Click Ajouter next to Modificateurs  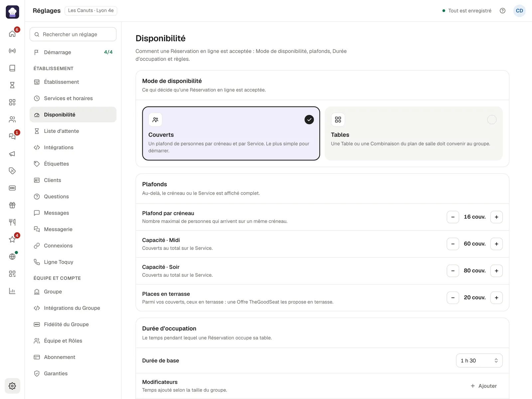click(x=484, y=386)
